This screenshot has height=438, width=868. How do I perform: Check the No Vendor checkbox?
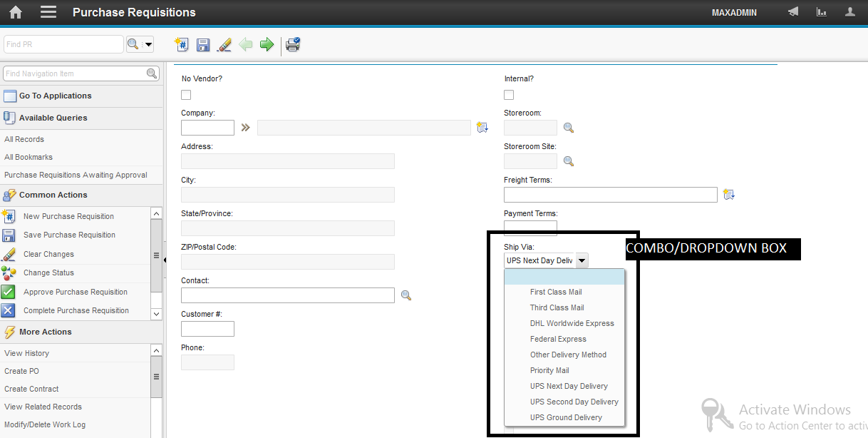[x=185, y=94]
